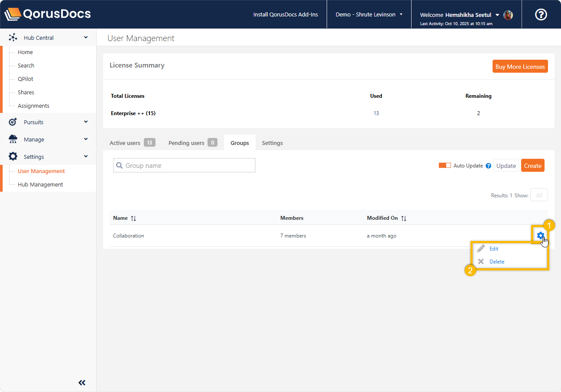Image resolution: width=561 pixels, height=392 pixels.
Task: Click the Buy More Licenses button
Action: 520,67
